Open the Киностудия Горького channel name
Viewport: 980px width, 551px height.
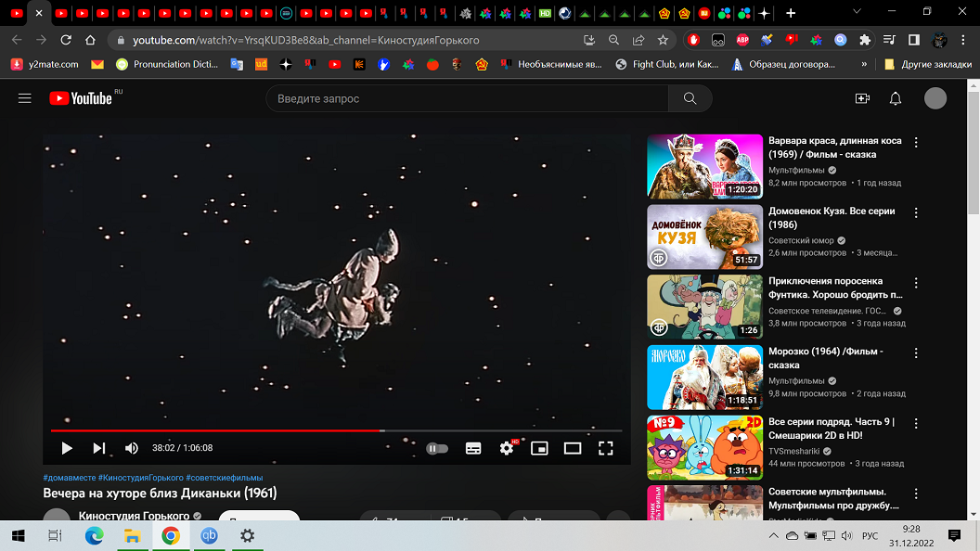(134, 516)
